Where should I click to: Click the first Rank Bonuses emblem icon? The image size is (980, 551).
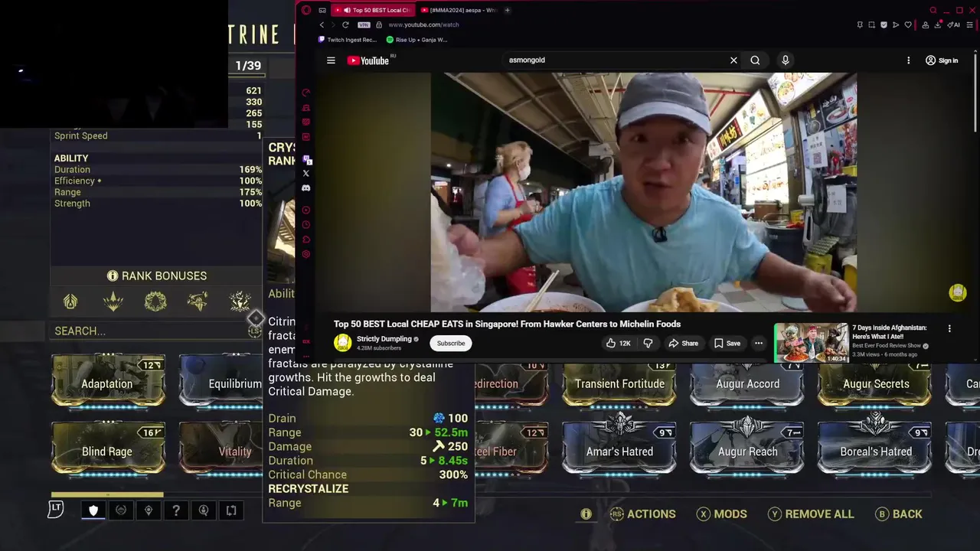pyautogui.click(x=70, y=302)
